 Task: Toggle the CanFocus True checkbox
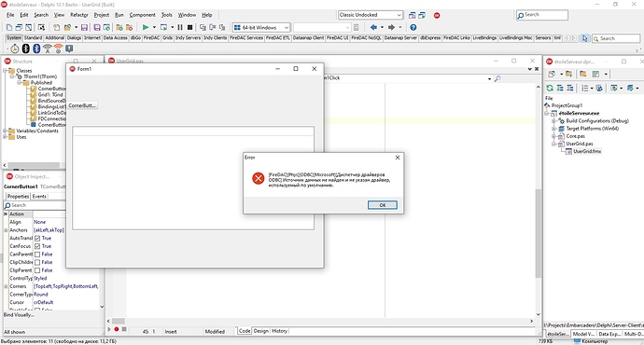coord(37,246)
